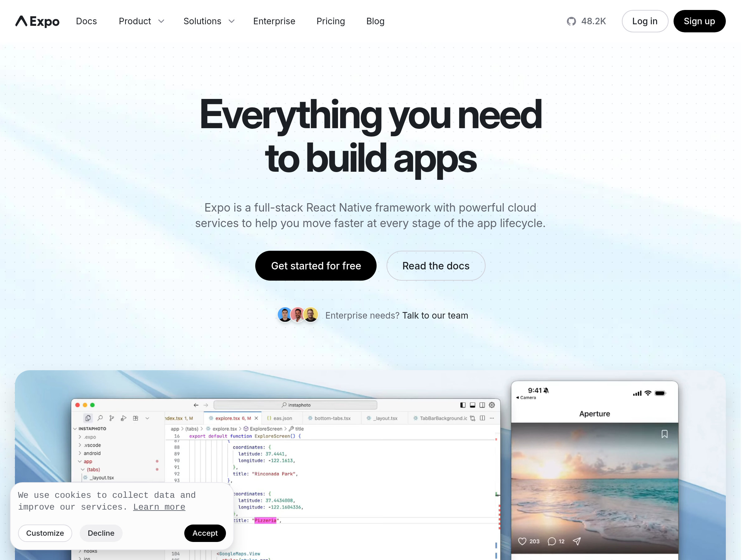The width and height of the screenshot is (747, 560).
Task: Go to the Pricing page
Action: [x=331, y=21]
